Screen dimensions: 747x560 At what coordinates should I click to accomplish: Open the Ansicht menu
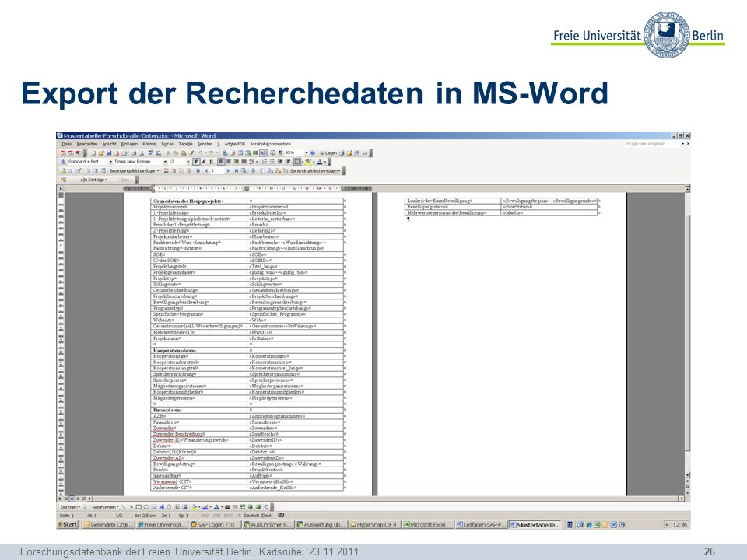point(109,144)
